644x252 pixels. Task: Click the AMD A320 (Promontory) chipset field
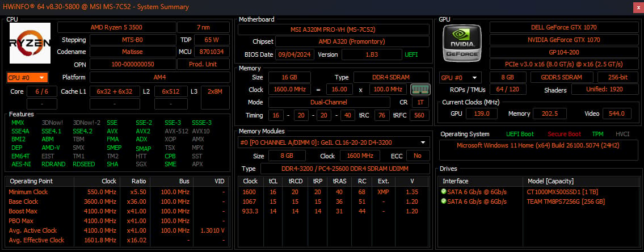point(352,41)
